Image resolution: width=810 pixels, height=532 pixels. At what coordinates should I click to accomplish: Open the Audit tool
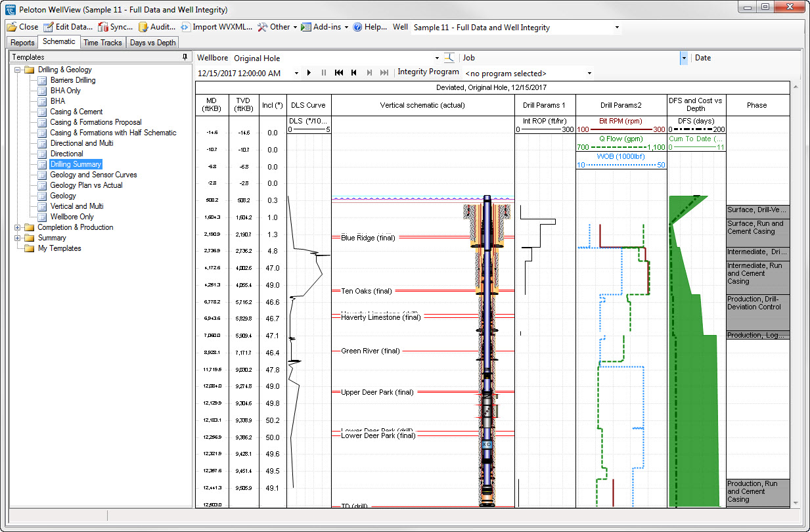pos(143,27)
